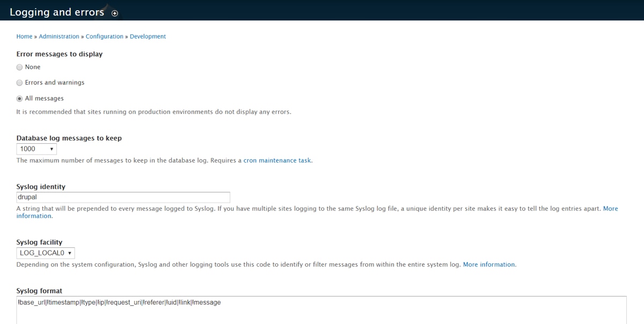Click the Logging and errors page title
The width and height of the screenshot is (644, 324).
pyautogui.click(x=57, y=12)
